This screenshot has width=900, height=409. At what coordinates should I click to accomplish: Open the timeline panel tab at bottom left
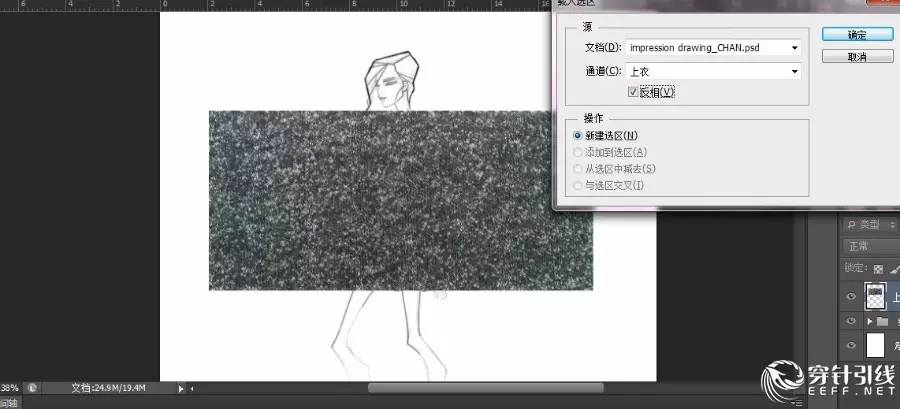pyautogui.click(x=9, y=403)
